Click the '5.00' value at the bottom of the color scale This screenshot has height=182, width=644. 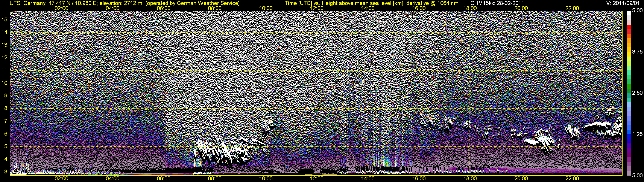[x=637, y=176]
